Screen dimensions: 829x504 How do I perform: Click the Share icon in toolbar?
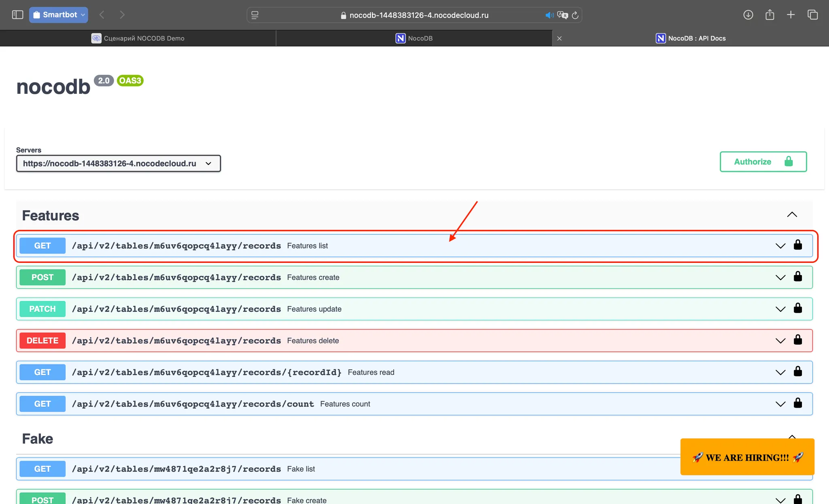click(769, 15)
